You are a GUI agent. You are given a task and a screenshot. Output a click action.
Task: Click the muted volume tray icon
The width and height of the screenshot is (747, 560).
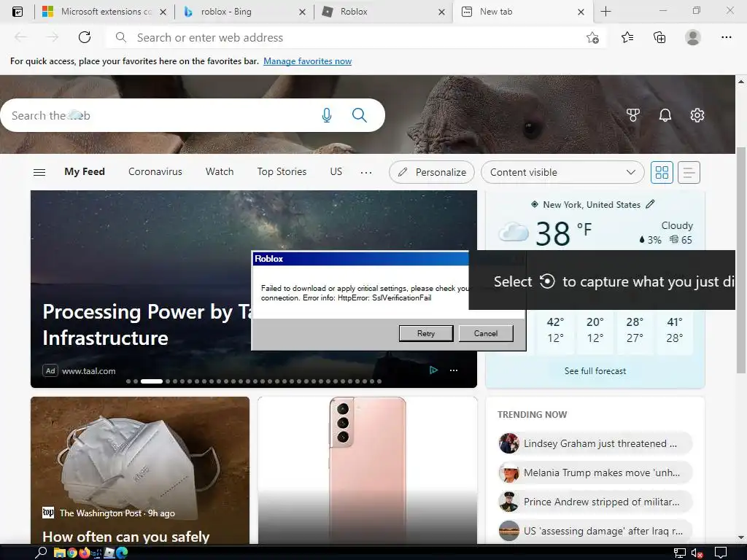tap(697, 553)
